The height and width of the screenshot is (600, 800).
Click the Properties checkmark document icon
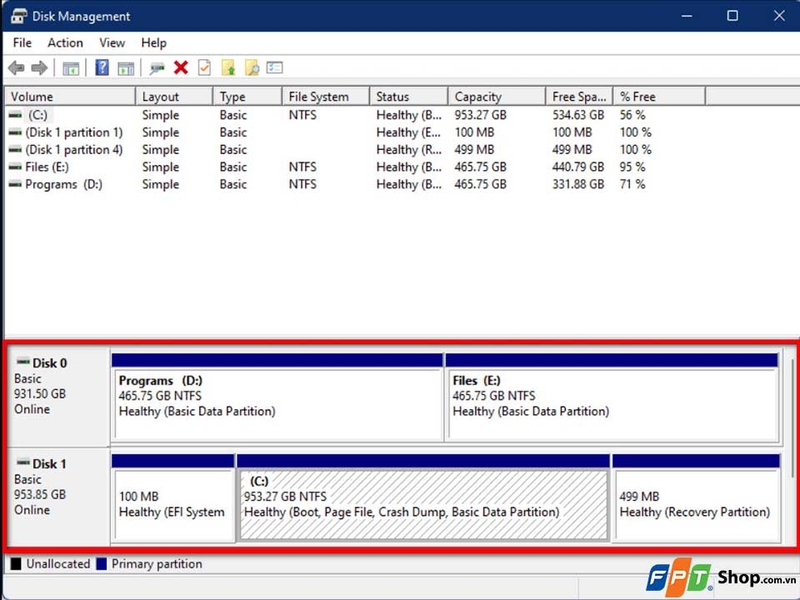click(x=204, y=67)
